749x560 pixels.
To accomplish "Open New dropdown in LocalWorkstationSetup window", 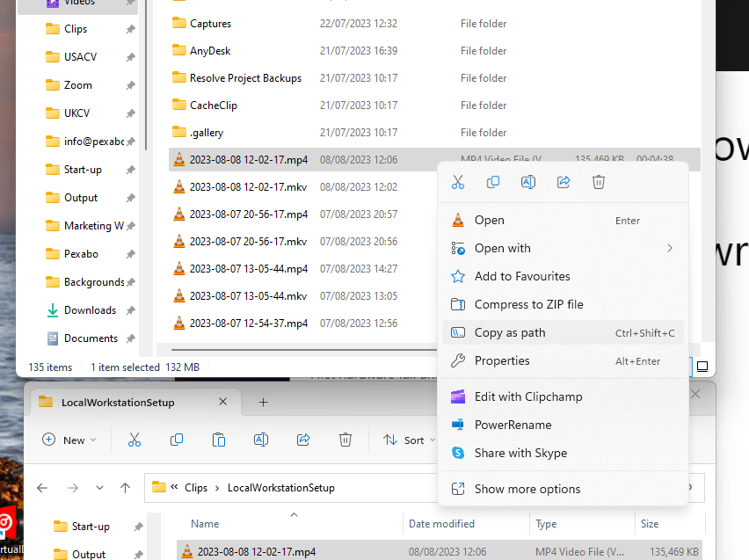I will pos(69,440).
